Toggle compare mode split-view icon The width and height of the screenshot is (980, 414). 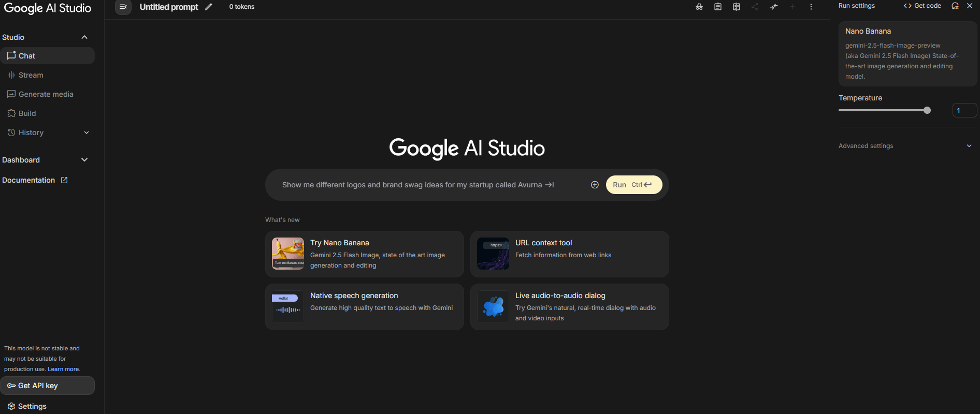pos(737,7)
